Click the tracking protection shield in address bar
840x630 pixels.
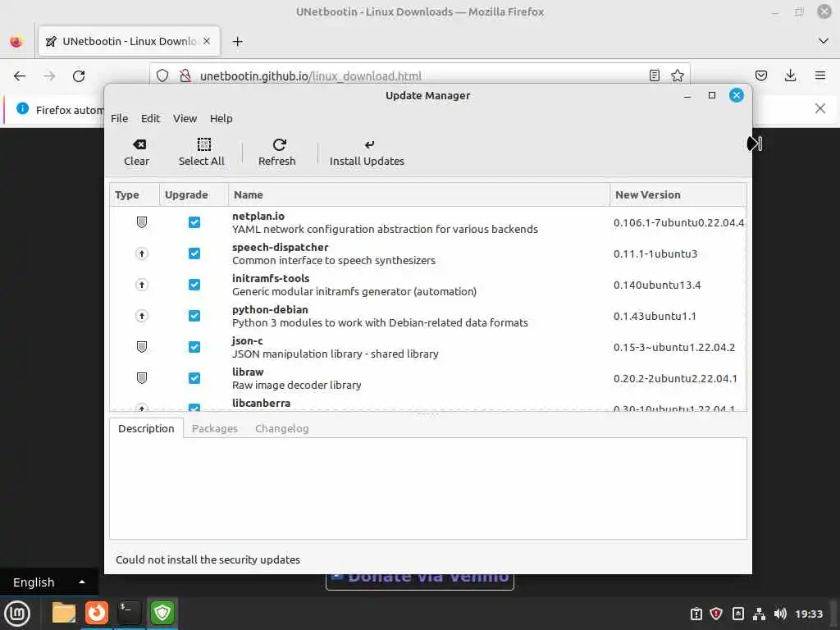162,75
